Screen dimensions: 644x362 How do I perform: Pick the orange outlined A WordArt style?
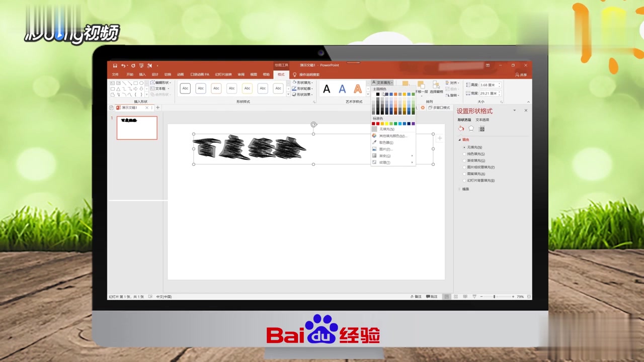[358, 89]
